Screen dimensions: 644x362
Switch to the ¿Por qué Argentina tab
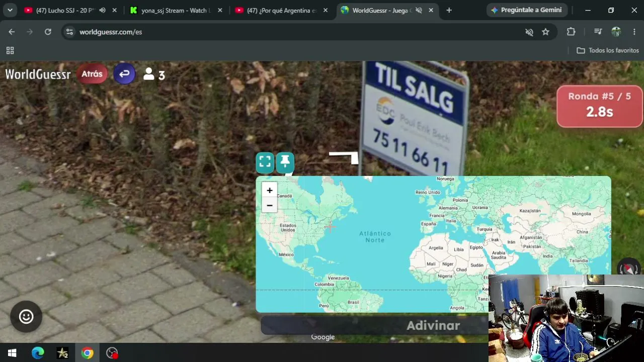click(277, 10)
